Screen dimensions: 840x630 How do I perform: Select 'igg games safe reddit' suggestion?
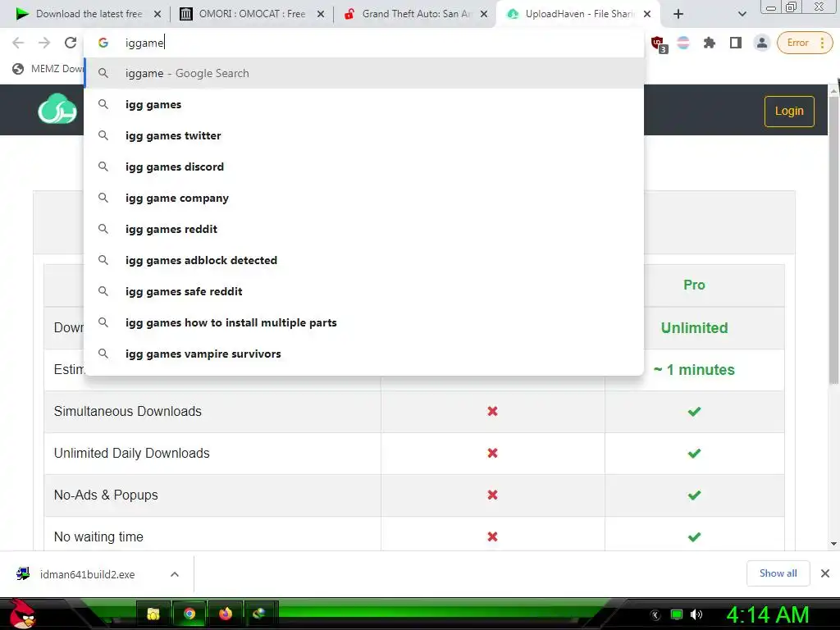[364, 291]
